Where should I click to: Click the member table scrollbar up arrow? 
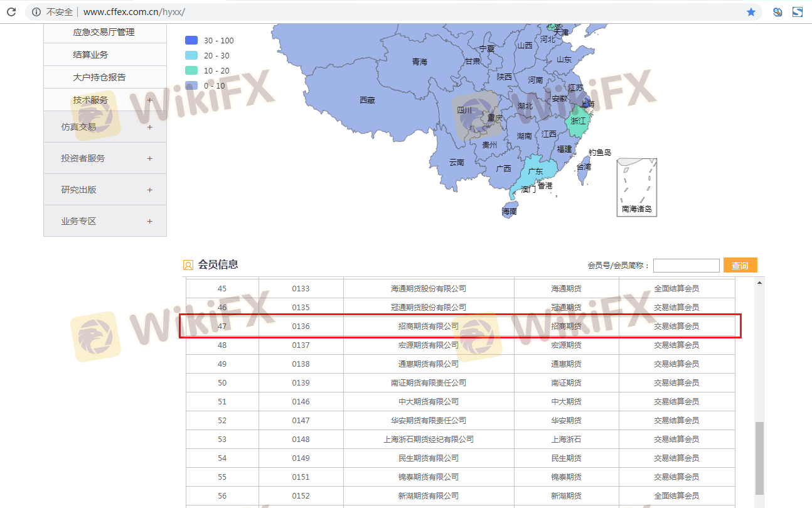pos(760,283)
